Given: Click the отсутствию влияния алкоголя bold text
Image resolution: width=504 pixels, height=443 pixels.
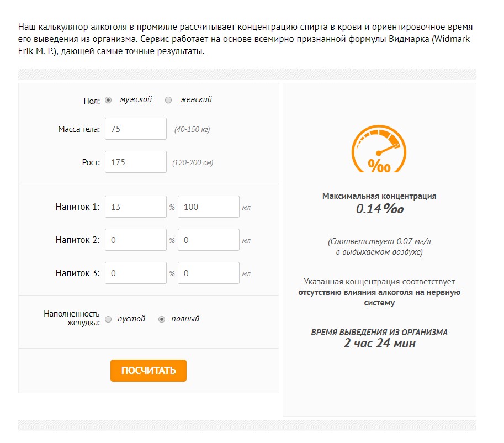Looking at the screenshot, I should coord(379,297).
